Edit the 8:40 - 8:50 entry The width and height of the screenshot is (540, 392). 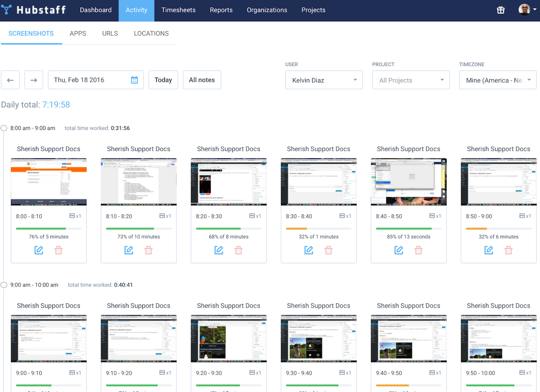point(399,250)
